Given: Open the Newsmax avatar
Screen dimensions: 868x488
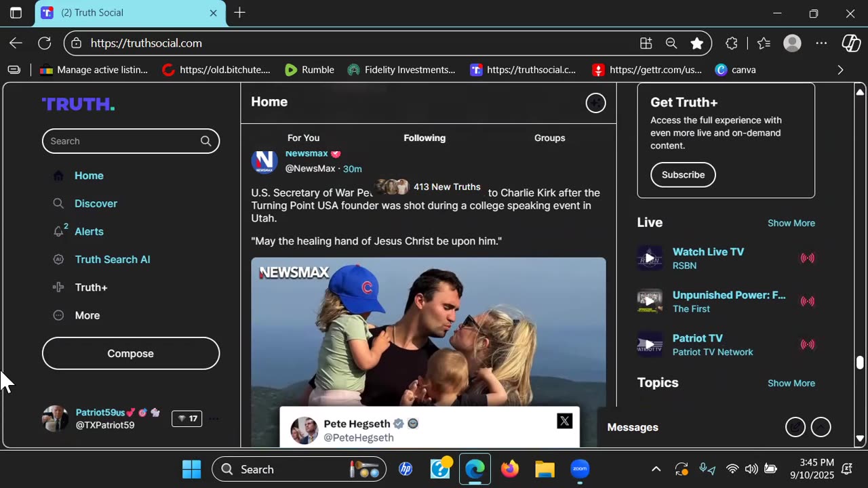Looking at the screenshot, I should (x=264, y=161).
